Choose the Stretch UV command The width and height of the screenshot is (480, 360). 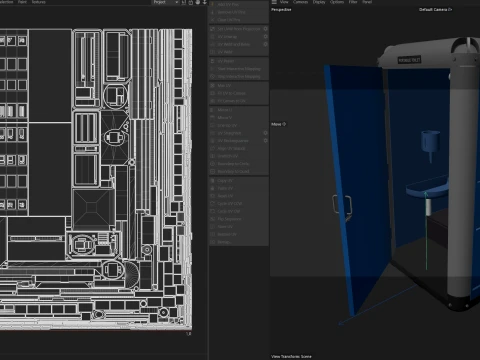[239, 156]
